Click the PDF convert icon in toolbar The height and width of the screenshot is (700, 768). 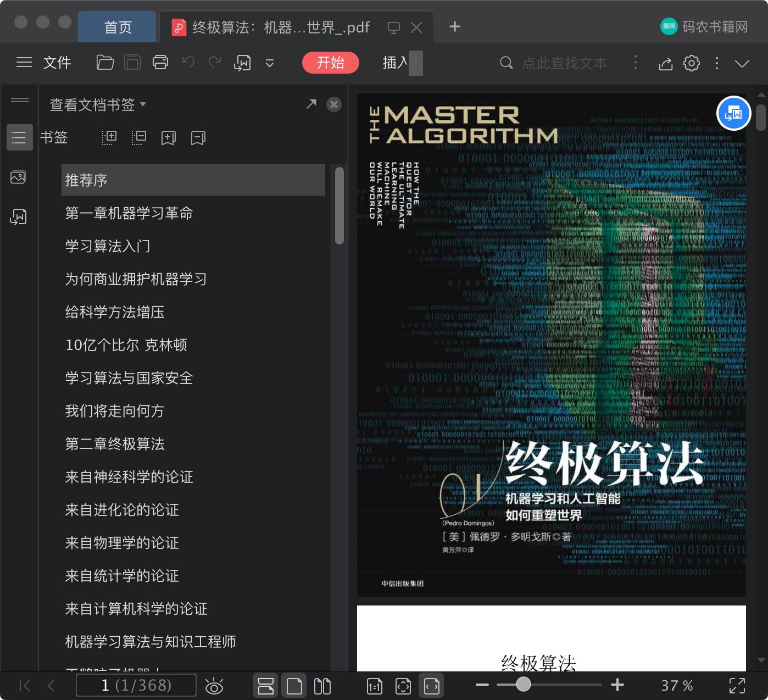click(242, 63)
